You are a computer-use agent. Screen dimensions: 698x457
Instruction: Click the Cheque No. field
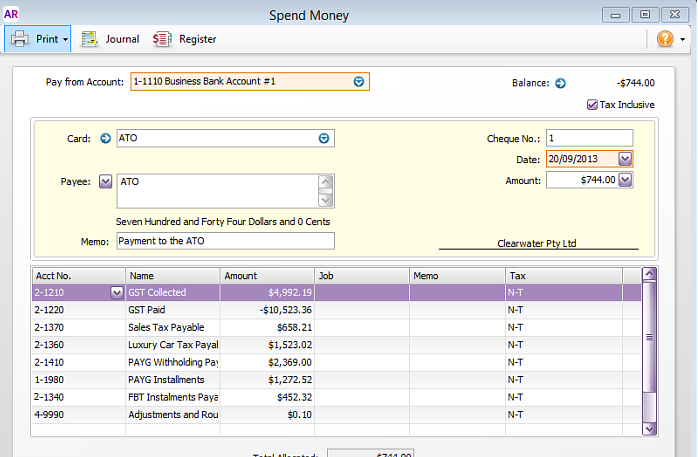tap(589, 138)
